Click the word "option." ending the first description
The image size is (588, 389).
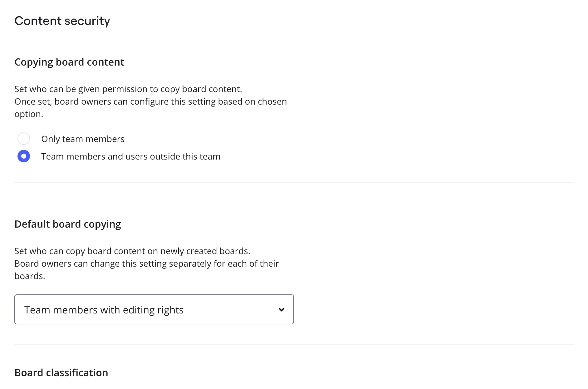click(29, 114)
